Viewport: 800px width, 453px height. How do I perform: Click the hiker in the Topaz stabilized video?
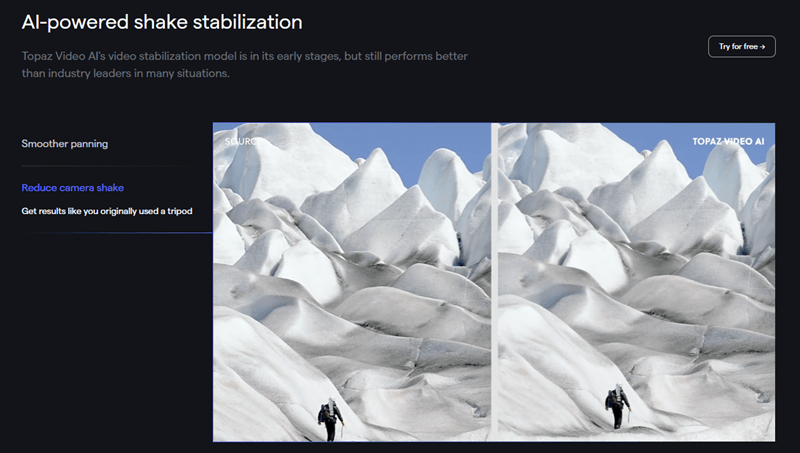(617, 407)
